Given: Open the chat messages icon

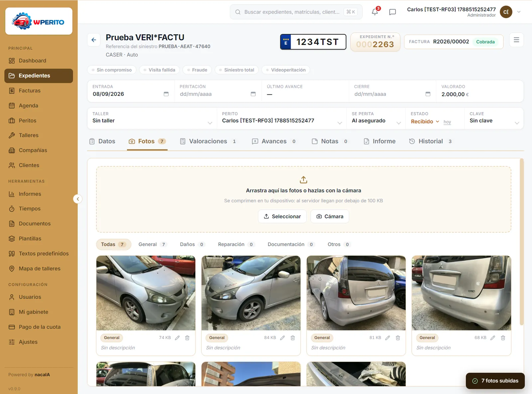Looking at the screenshot, I should [392, 12].
